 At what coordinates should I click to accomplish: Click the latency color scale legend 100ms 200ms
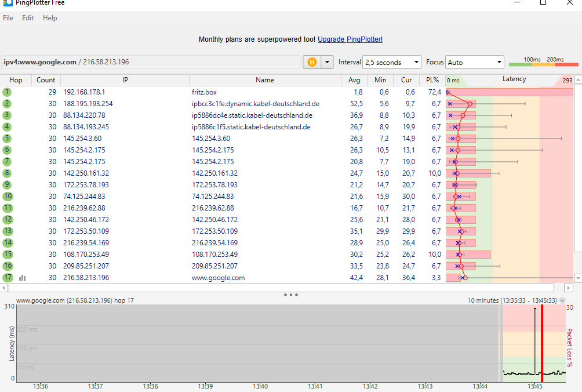point(543,62)
